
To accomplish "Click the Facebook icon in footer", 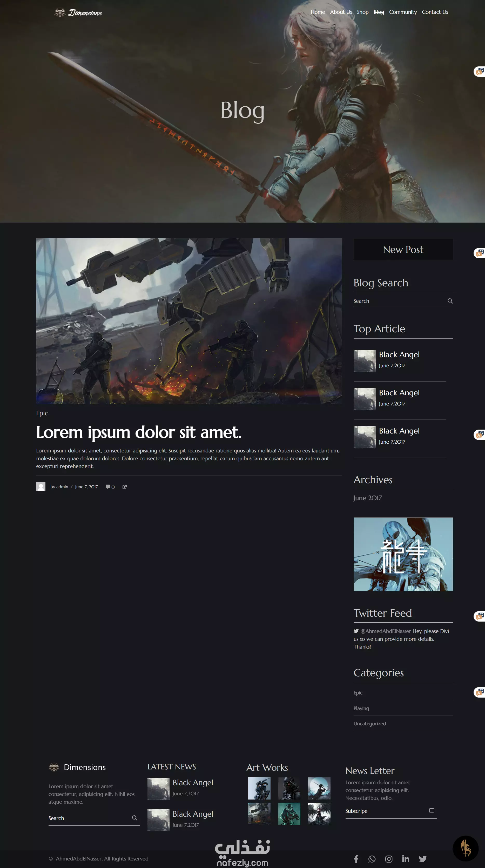I will (356, 859).
